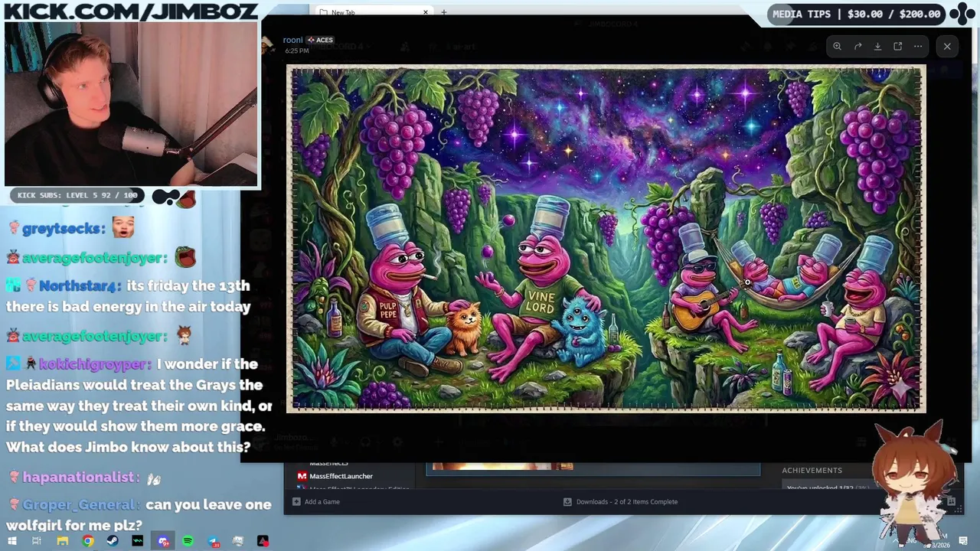Open the red triangle app on taskbar

263,541
